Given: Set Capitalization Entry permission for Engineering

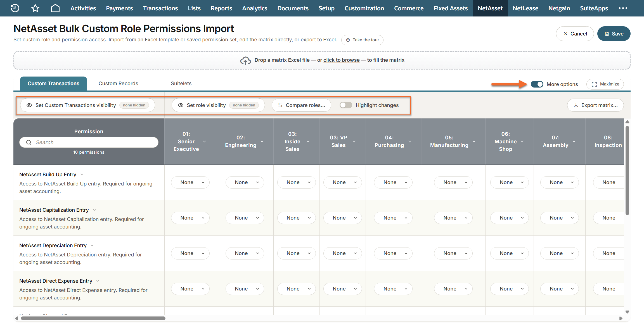Looking at the screenshot, I should (x=245, y=218).
